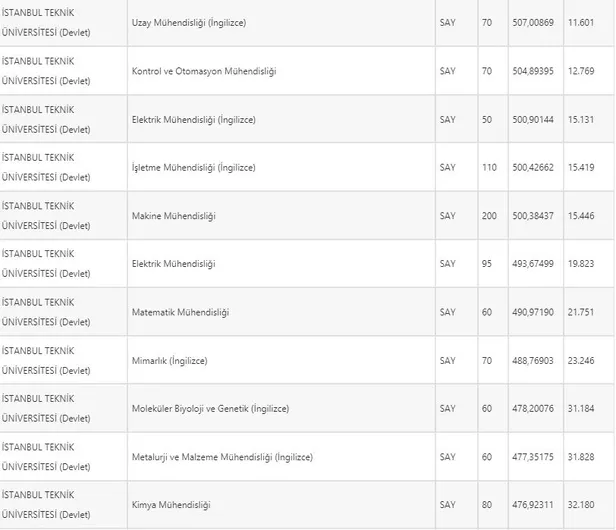Click the quota cell showing 110

pyautogui.click(x=489, y=167)
